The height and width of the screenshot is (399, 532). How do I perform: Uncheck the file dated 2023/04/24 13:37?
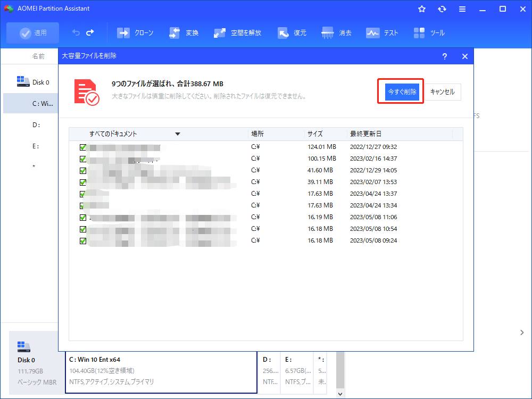pyautogui.click(x=83, y=194)
